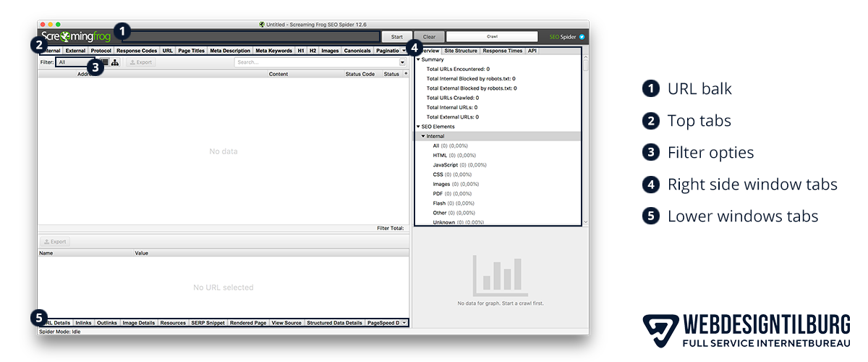This screenshot has width=868, height=362.
Task: Click the frog icon in the title bar
Action: pyautogui.click(x=262, y=24)
